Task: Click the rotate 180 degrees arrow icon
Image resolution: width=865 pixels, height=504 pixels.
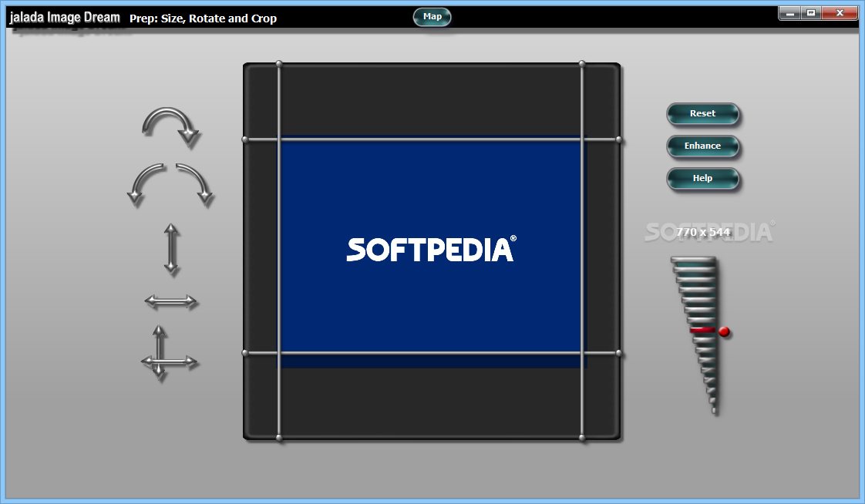Action: pyautogui.click(x=171, y=127)
